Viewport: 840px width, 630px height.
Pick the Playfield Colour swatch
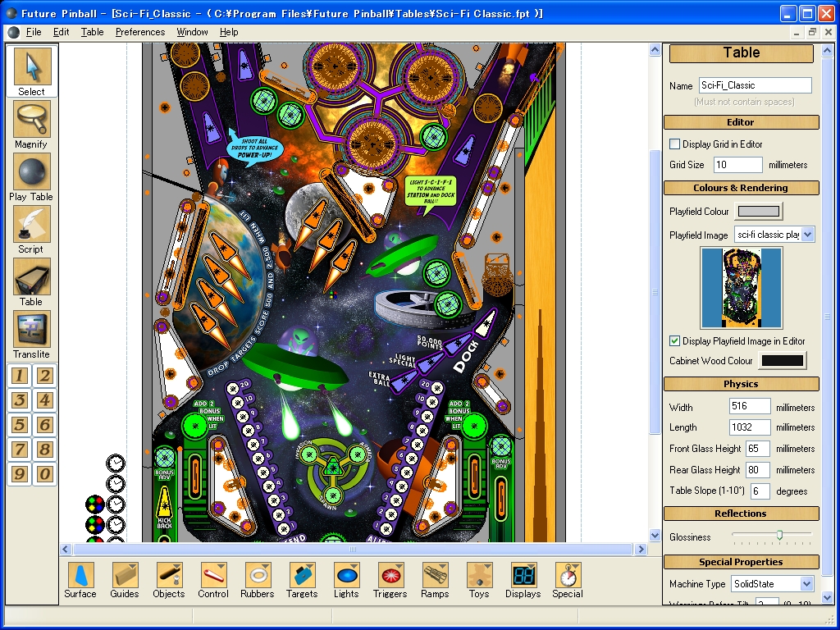tap(759, 211)
